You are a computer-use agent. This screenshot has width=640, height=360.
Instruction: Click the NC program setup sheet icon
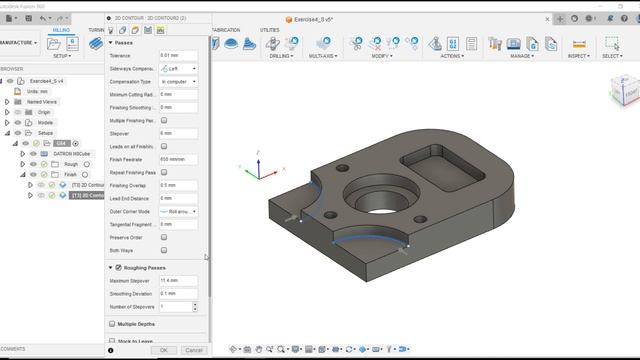[x=72, y=43]
